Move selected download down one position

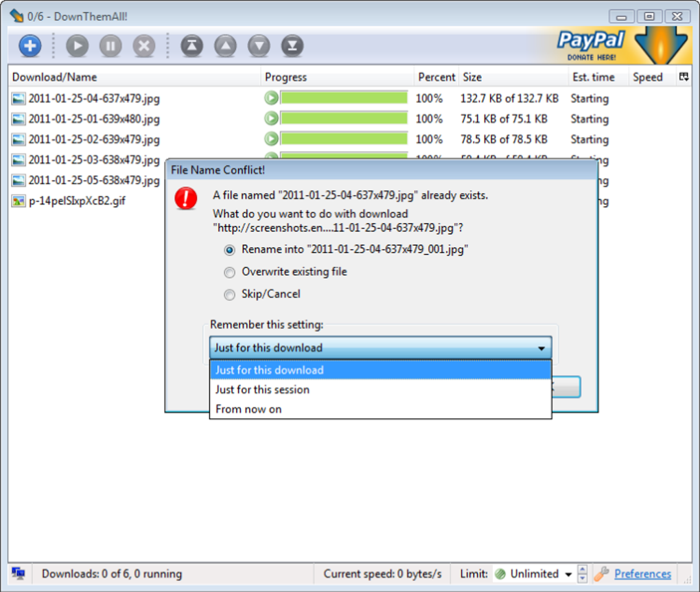click(259, 45)
